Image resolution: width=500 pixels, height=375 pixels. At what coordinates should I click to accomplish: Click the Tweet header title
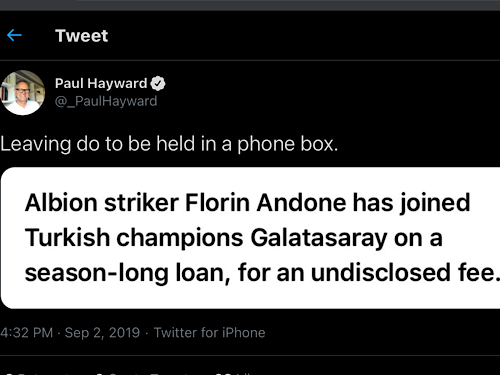click(82, 36)
